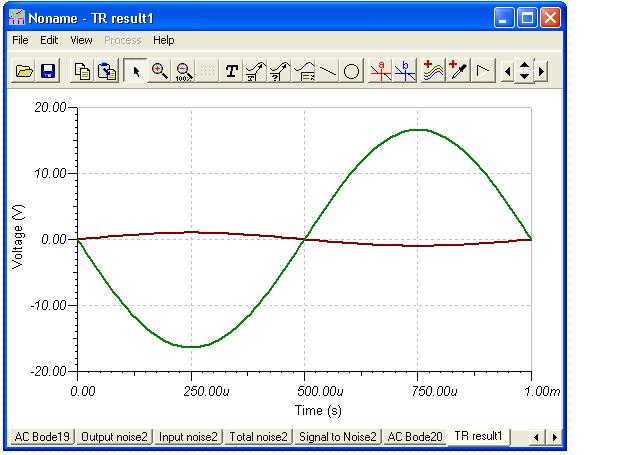The width and height of the screenshot is (640, 455).
Task: Click the 20.00 y-axis value
Action: 50,107
